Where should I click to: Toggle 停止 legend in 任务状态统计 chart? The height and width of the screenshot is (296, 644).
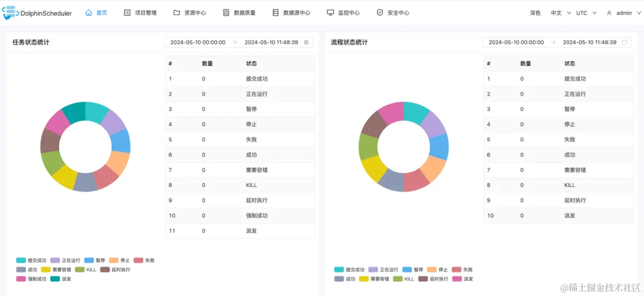pyautogui.click(x=119, y=260)
